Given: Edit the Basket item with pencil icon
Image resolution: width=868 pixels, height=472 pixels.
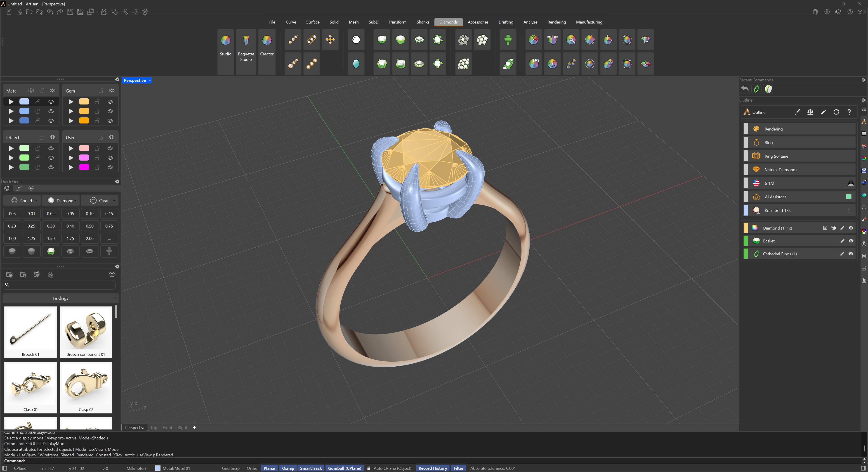Looking at the screenshot, I should [x=842, y=241].
